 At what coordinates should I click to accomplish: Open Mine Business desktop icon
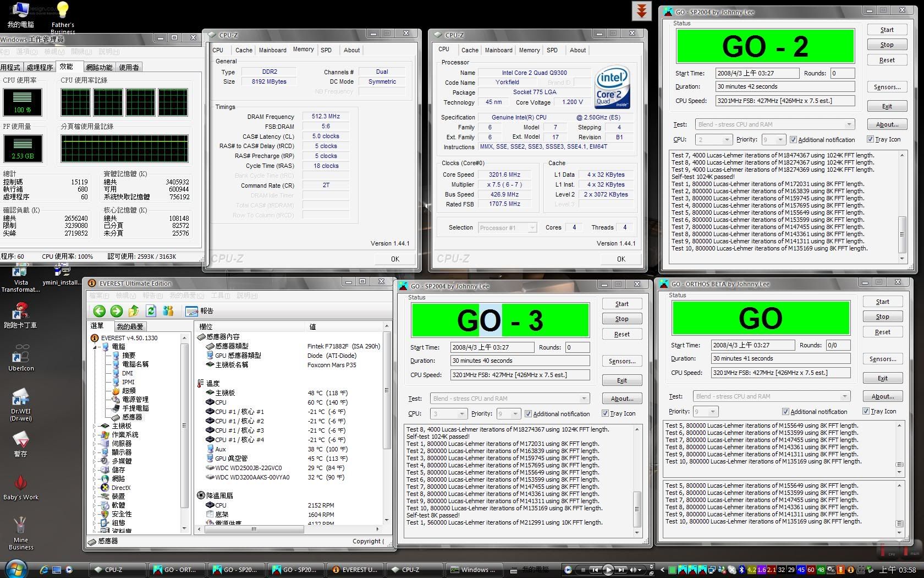pyautogui.click(x=21, y=533)
